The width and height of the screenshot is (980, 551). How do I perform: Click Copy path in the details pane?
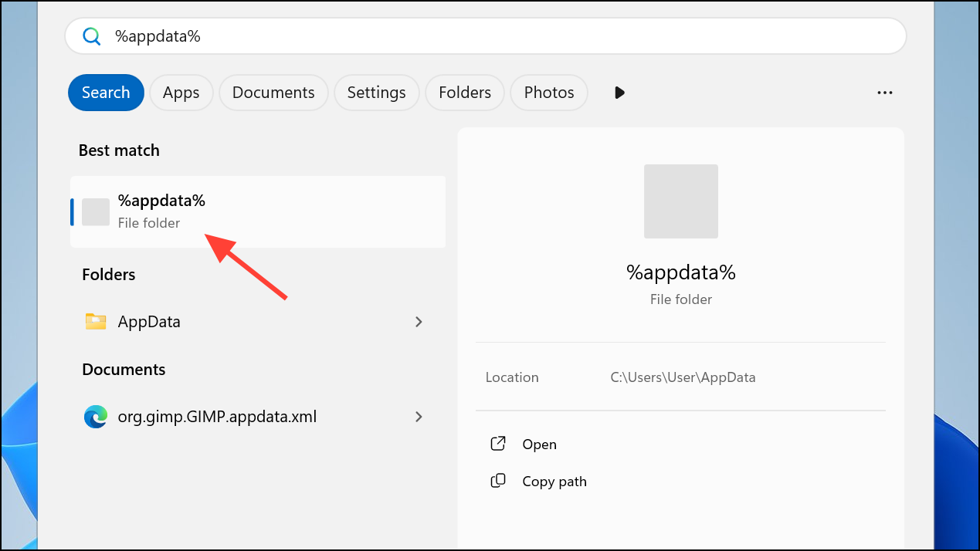point(554,482)
